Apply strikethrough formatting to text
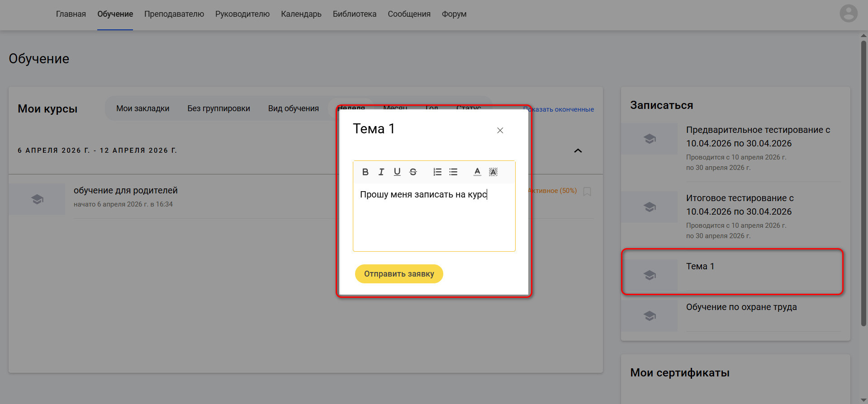 coord(413,172)
